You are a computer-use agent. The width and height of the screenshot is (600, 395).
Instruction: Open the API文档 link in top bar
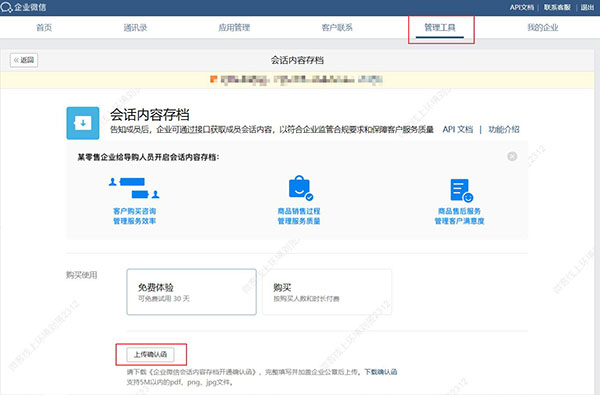[522, 7]
